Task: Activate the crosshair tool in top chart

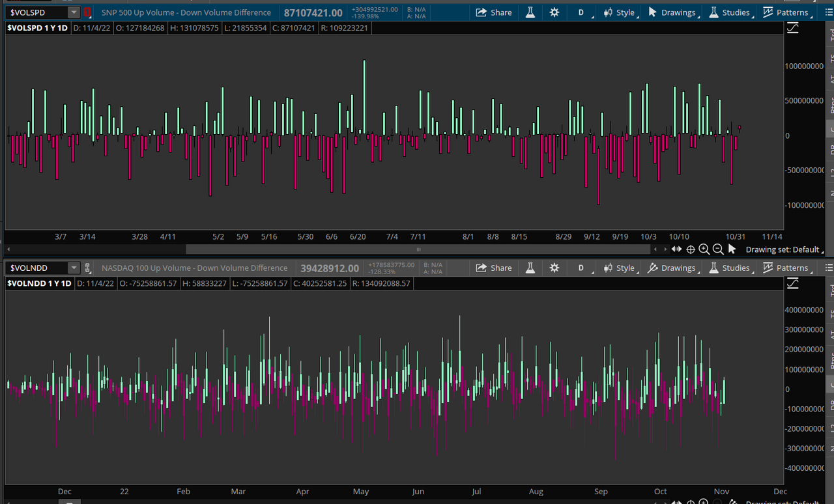Action: (691, 249)
